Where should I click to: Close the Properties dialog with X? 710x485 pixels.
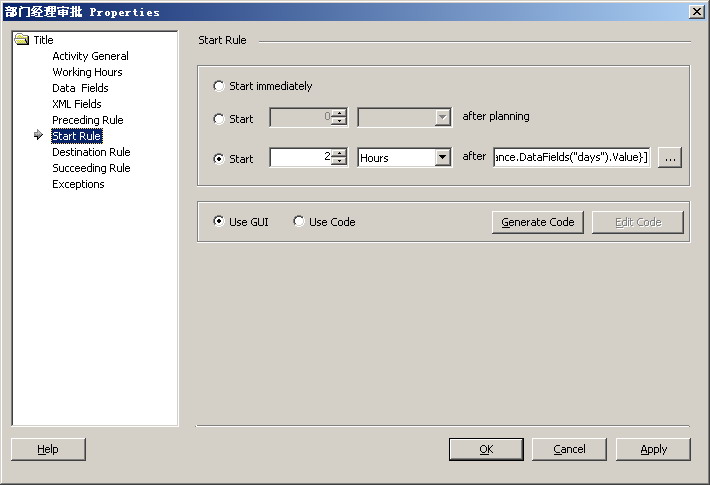(x=696, y=12)
